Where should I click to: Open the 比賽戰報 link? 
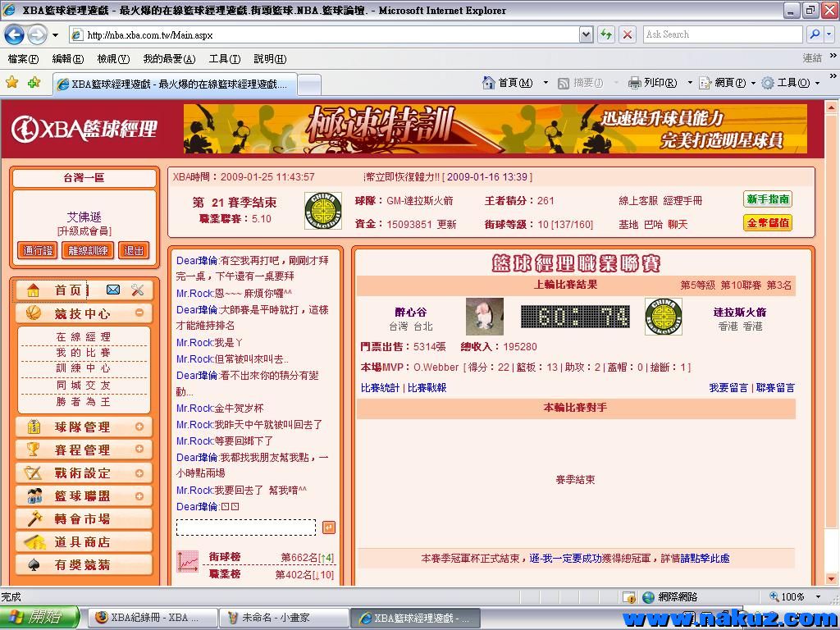[x=427, y=388]
